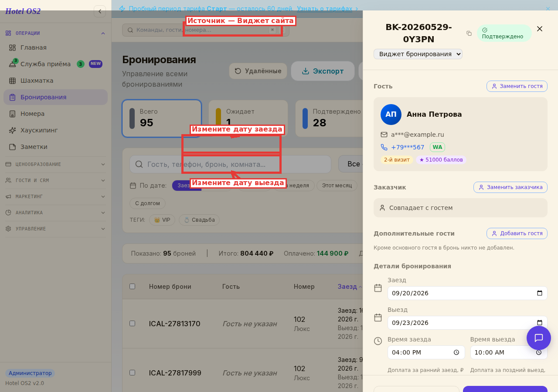Image resolution: width=558 pixels, height=392 pixels.
Task: Click the Выезд date field 09/23/2026
Action: point(467,323)
